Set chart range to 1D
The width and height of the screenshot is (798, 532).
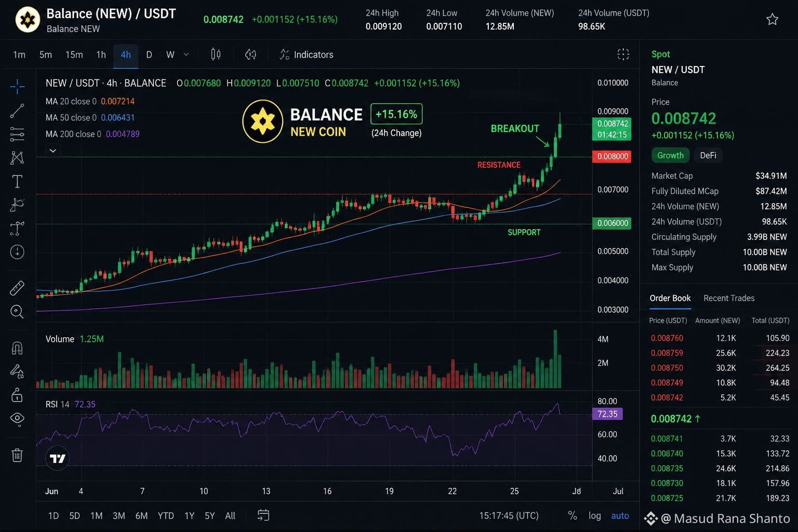click(x=54, y=515)
